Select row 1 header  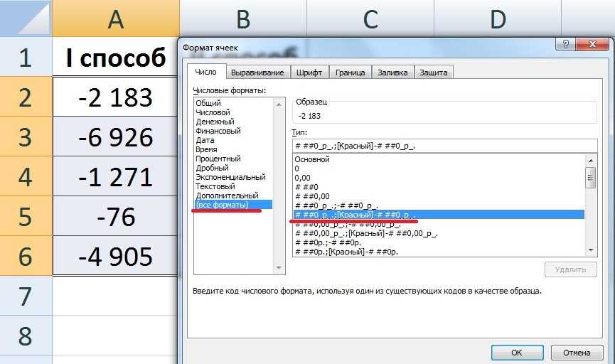coord(26,58)
